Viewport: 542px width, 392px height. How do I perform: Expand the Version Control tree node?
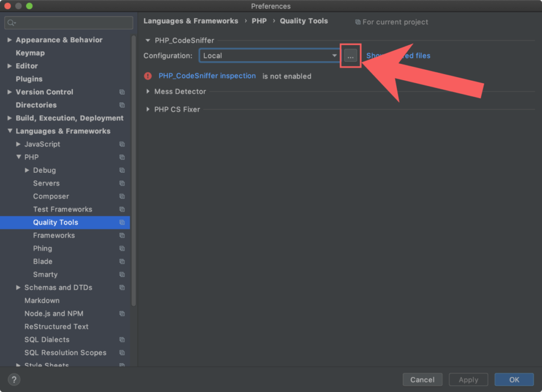(8, 92)
